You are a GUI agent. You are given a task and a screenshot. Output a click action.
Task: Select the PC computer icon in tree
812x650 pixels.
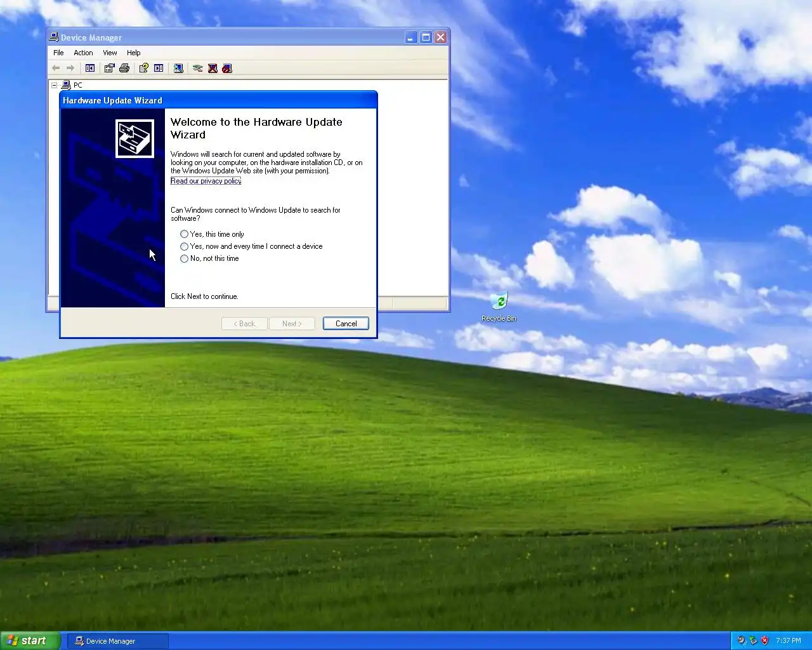[66, 85]
